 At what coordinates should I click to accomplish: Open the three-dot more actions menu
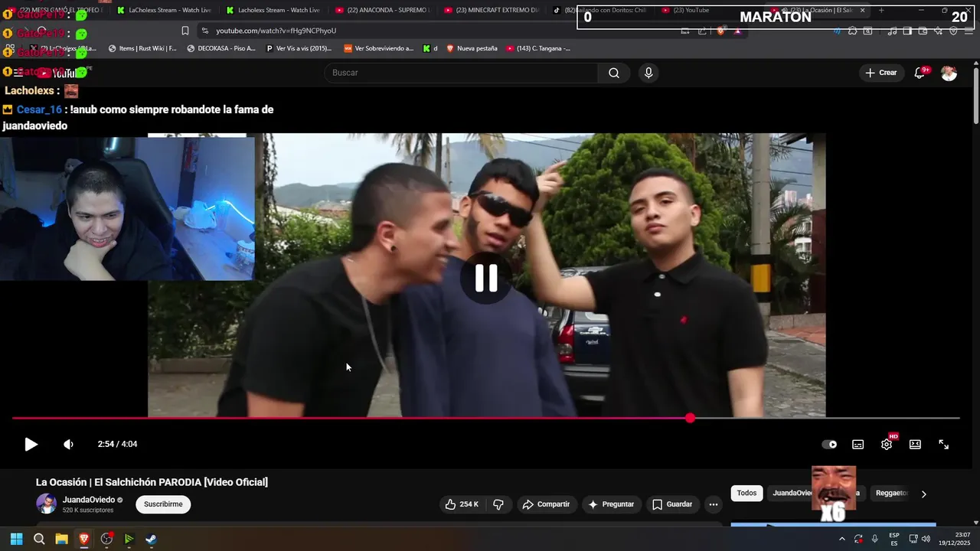point(714,504)
